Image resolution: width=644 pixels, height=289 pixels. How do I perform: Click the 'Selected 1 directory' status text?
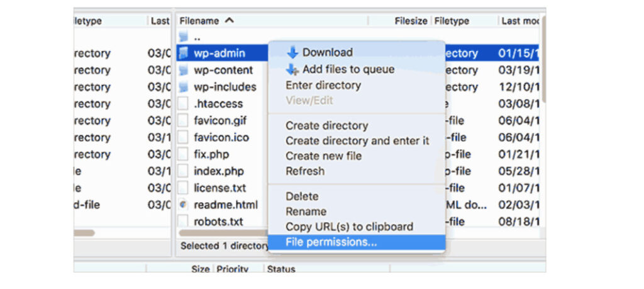pos(224,246)
